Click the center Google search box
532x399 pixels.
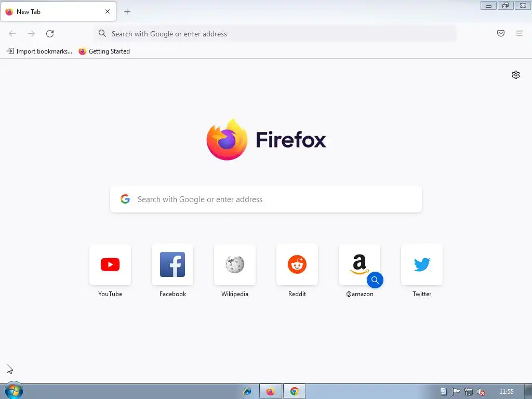[266, 199]
